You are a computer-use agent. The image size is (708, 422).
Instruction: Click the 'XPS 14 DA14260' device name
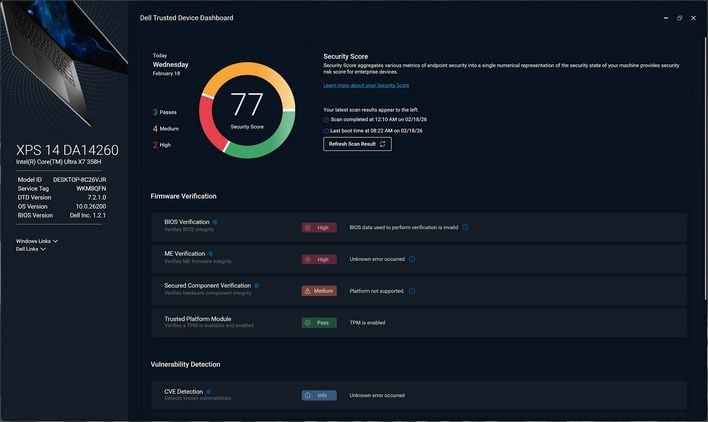(67, 150)
